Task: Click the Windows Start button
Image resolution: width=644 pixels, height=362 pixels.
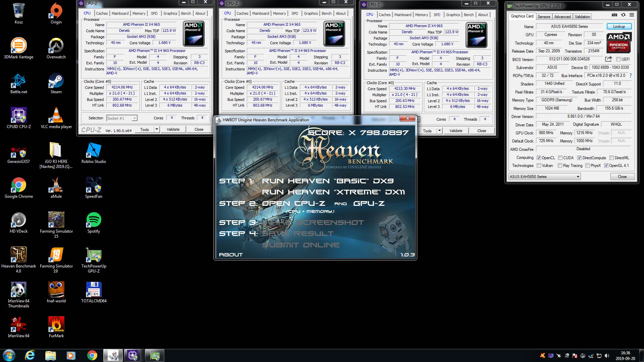Action: pyautogui.click(x=9, y=355)
